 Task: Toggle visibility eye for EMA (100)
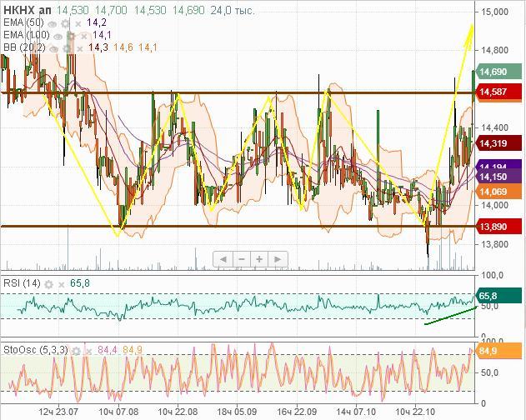(x=58, y=35)
